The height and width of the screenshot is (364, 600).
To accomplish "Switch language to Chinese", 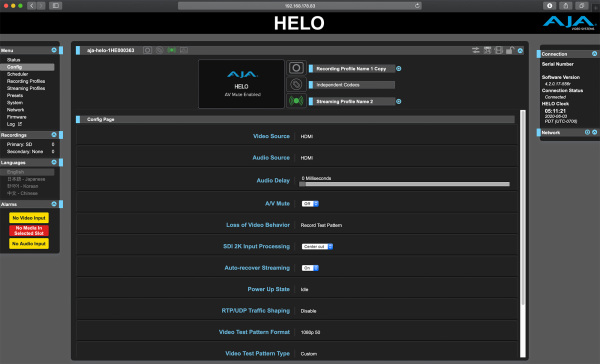I will [22, 193].
